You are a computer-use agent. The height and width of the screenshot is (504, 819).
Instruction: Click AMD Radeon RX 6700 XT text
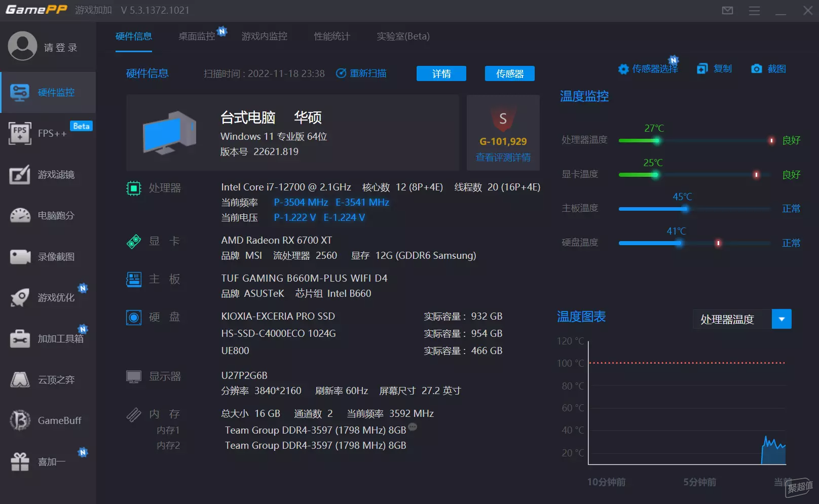tap(277, 241)
